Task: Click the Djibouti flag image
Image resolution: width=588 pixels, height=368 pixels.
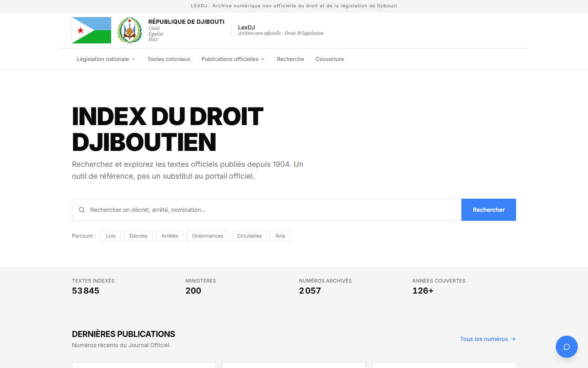Action: pos(91,30)
